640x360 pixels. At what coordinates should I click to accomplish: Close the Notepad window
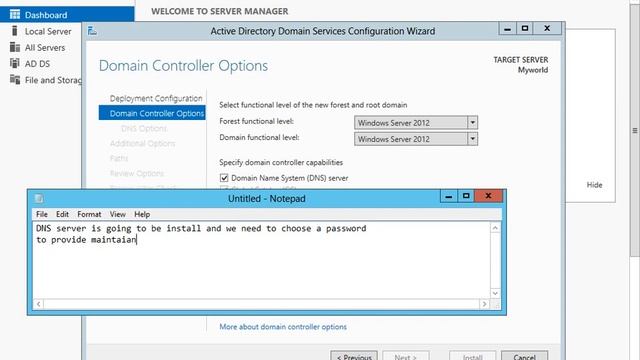click(488, 196)
